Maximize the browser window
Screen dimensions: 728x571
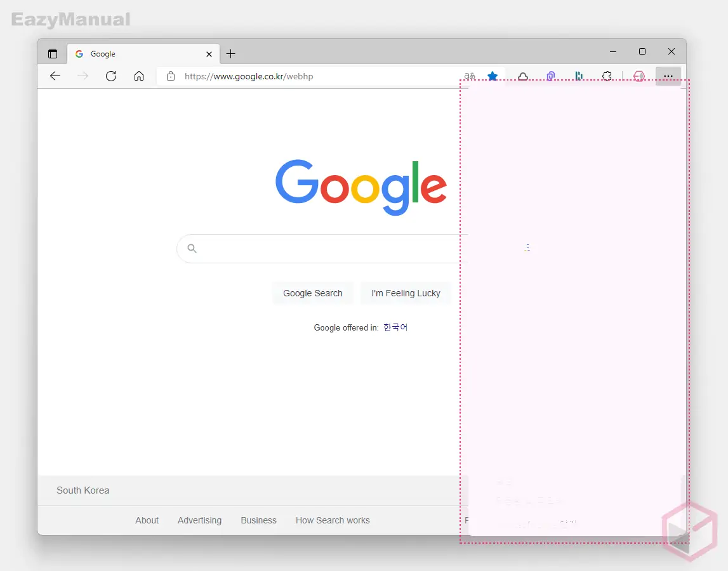tap(642, 51)
